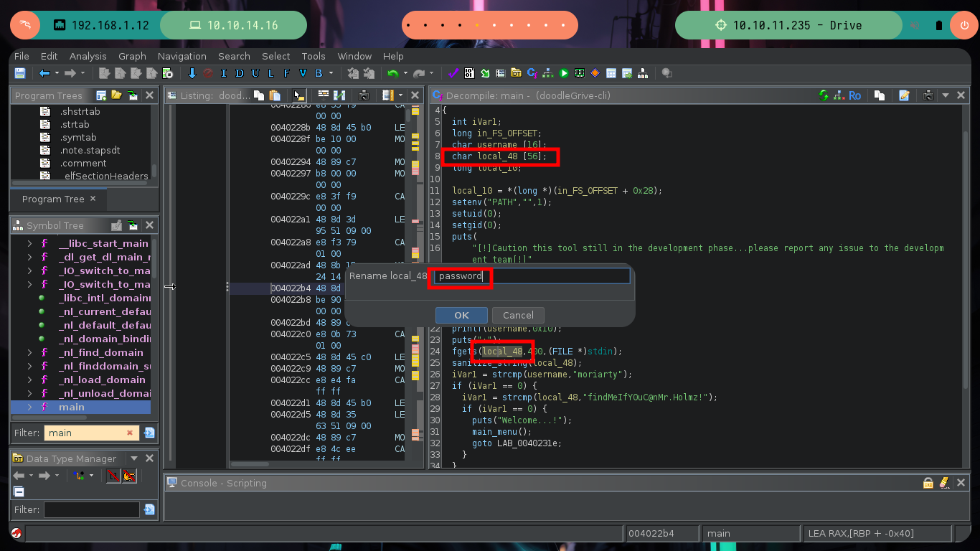Open the File menu
The image size is (980, 551).
22,56
